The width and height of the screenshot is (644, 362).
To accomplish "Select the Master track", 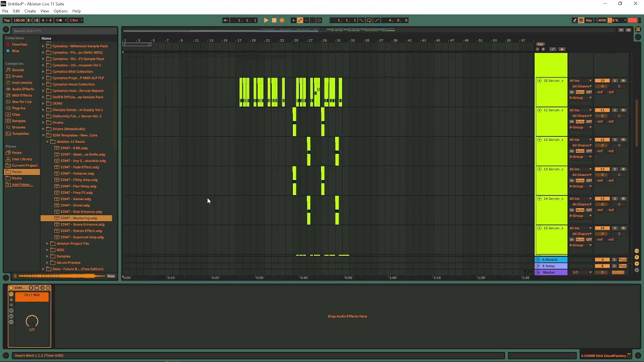I will [551, 273].
